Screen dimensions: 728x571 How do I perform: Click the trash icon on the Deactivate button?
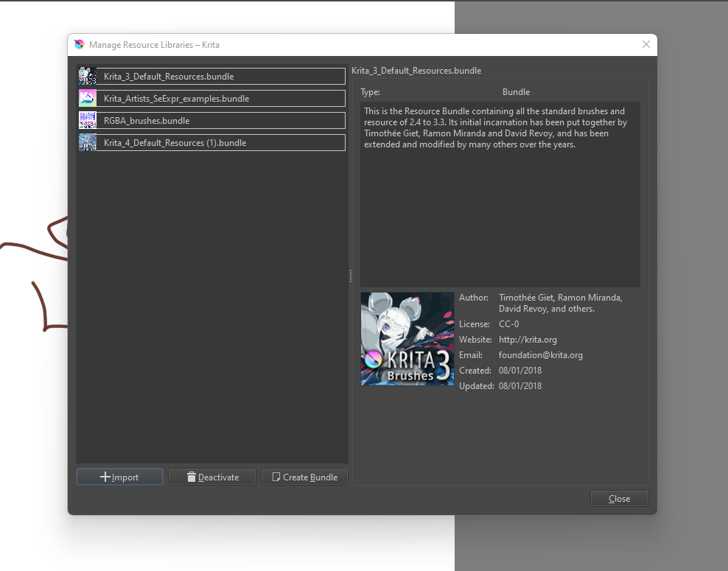tap(192, 477)
